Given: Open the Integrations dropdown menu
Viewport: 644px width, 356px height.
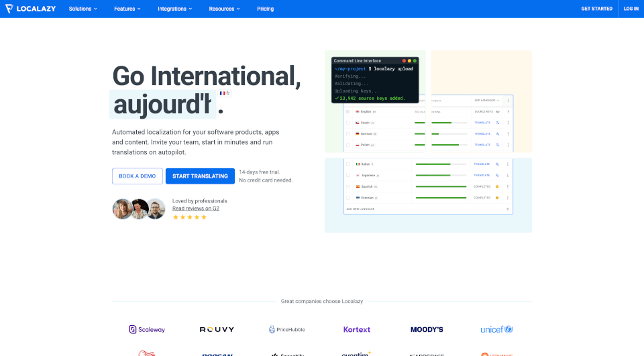Looking at the screenshot, I should (174, 9).
